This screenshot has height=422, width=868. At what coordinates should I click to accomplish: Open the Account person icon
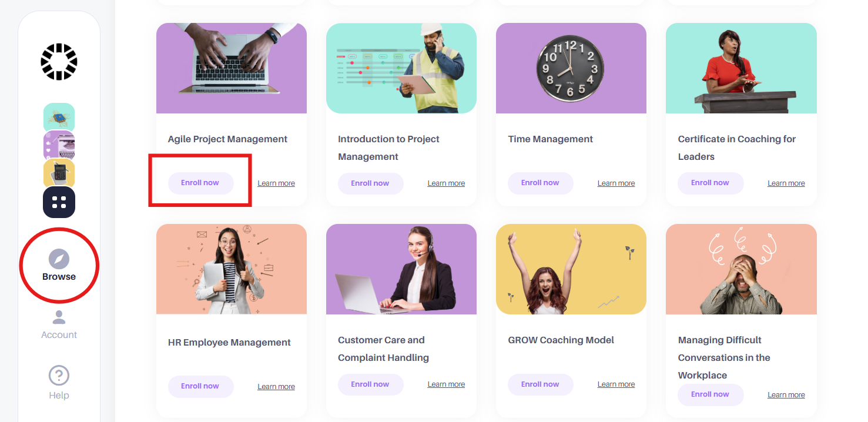tap(59, 317)
